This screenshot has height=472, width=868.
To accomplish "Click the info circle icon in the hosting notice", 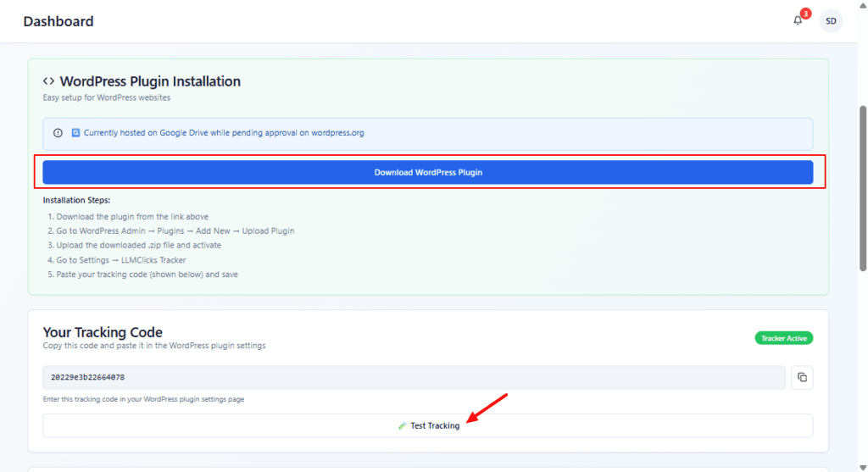I will pyautogui.click(x=58, y=133).
